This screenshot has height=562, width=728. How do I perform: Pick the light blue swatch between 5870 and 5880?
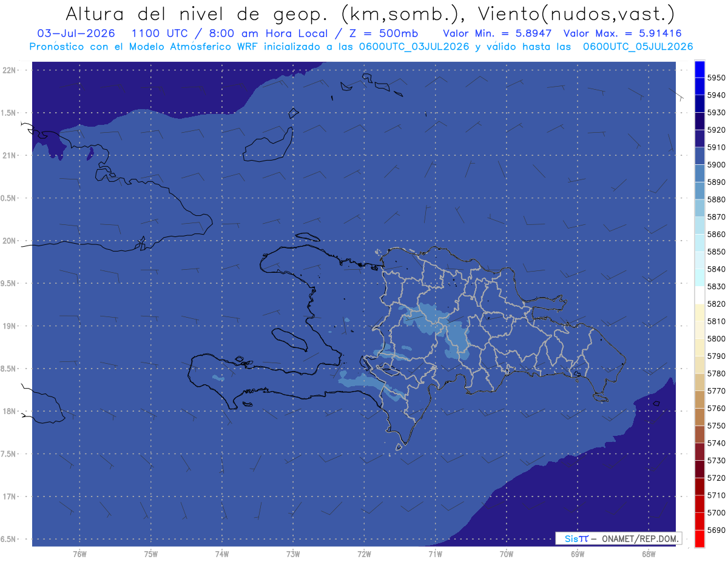699,208
